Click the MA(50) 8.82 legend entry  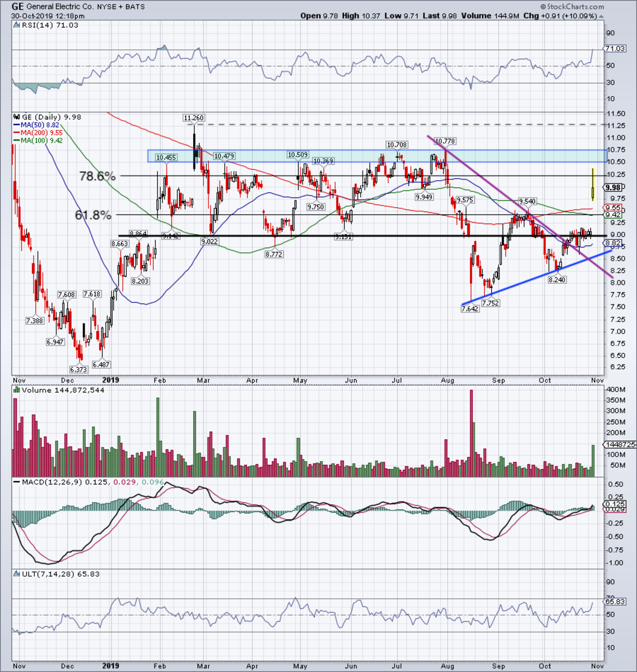37,124
